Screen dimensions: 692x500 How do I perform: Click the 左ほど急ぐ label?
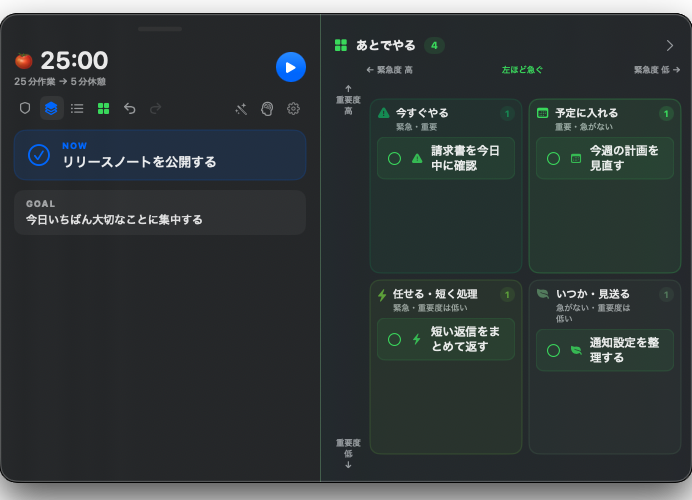click(x=522, y=70)
